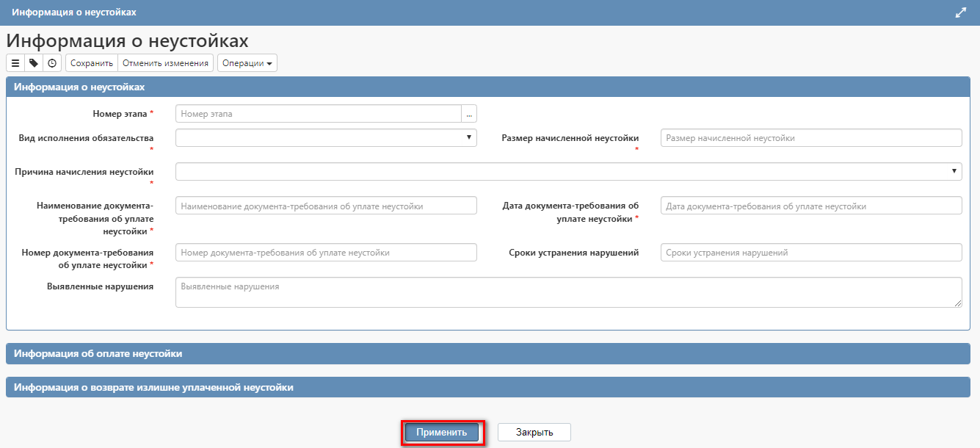
Task: Click the Сохранить button
Action: click(x=92, y=63)
